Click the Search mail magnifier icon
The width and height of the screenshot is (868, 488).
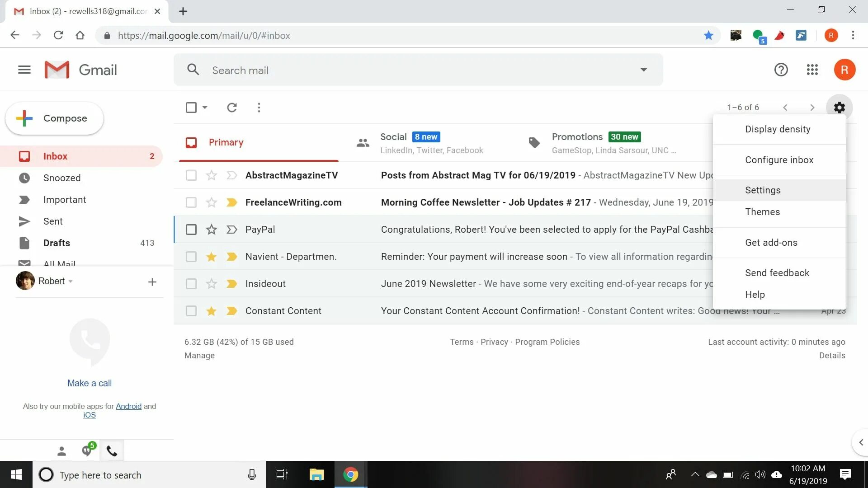(x=194, y=70)
